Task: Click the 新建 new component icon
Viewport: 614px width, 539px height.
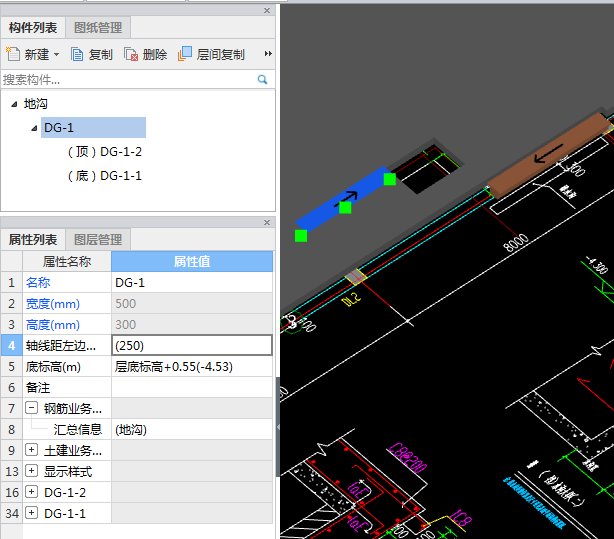Action: pos(13,54)
